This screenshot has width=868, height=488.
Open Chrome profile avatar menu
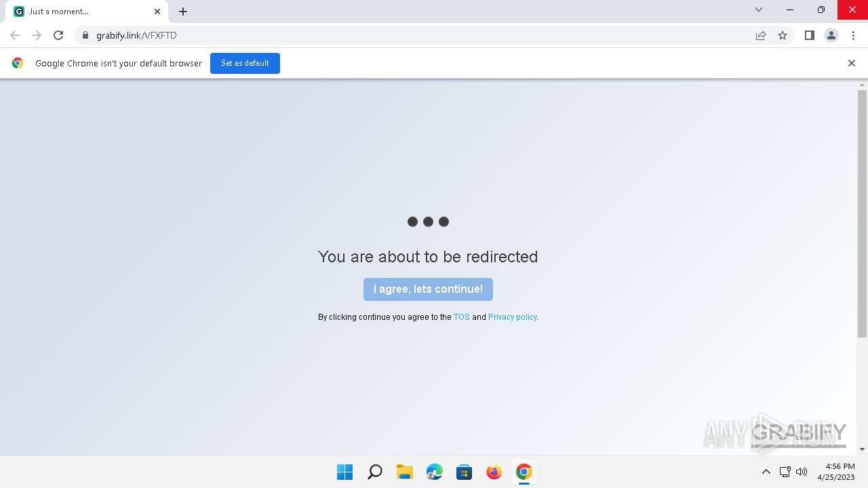831,35
